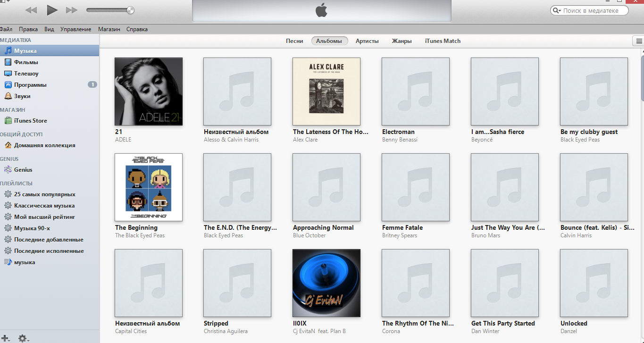Open the Управление menu
The width and height of the screenshot is (644, 343).
[x=75, y=29]
